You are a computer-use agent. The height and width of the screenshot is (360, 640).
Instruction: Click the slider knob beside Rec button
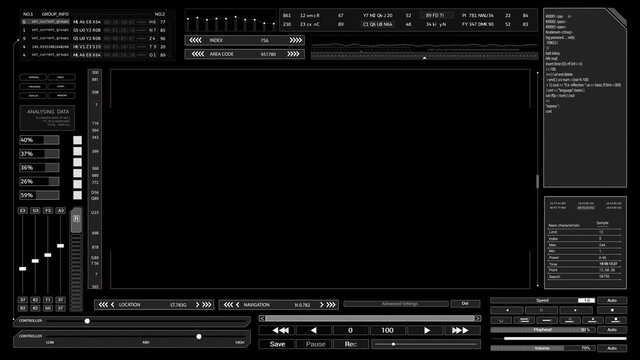point(393,344)
